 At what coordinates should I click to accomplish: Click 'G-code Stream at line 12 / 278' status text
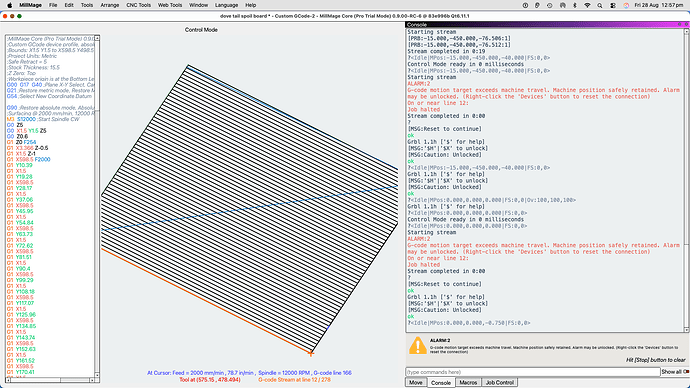click(x=294, y=380)
